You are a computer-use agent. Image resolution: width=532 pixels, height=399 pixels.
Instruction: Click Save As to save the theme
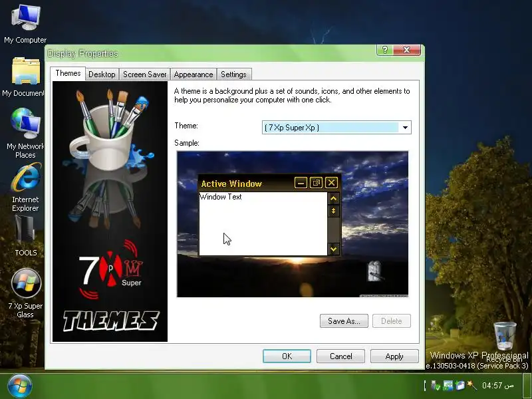tap(344, 321)
